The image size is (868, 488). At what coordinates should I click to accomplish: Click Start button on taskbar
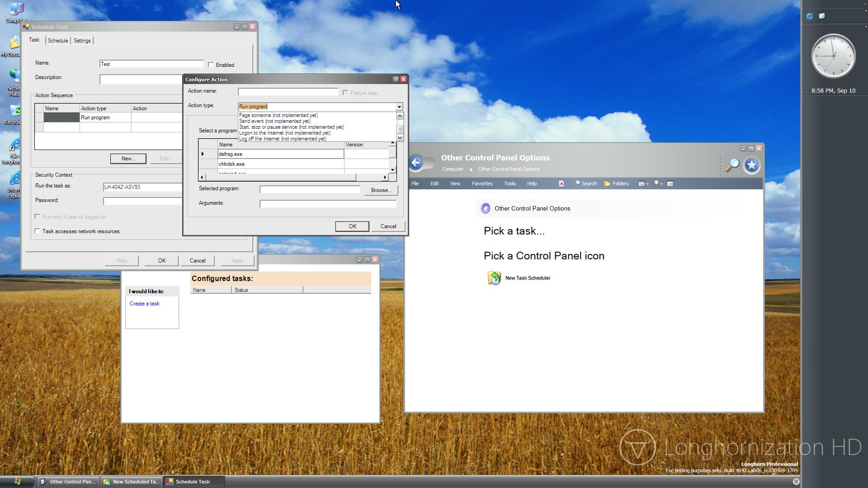[x=17, y=482]
